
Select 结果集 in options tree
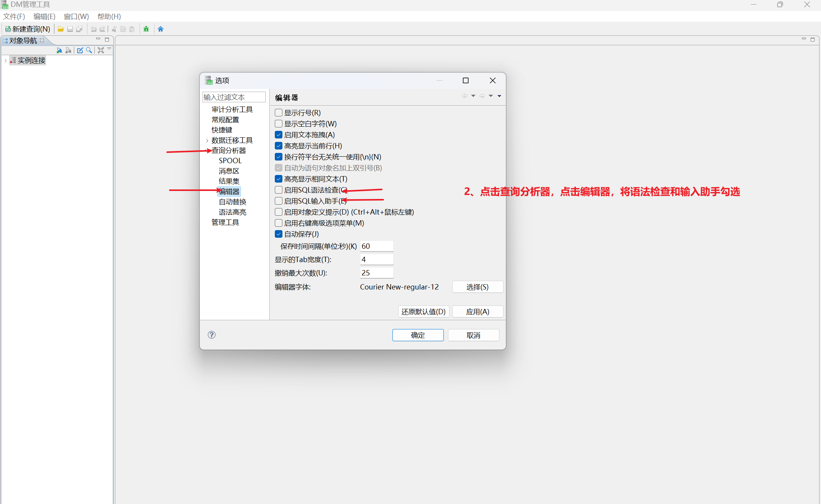(x=229, y=181)
